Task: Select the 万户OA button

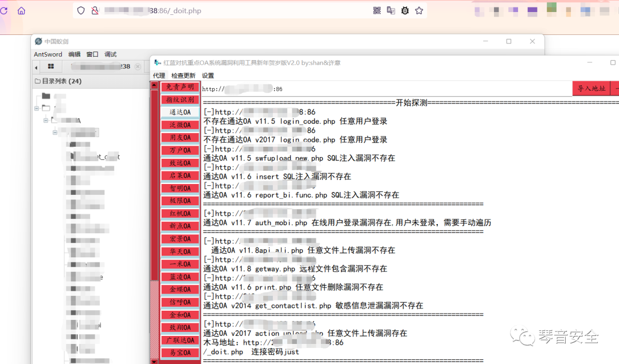Action: click(x=180, y=150)
